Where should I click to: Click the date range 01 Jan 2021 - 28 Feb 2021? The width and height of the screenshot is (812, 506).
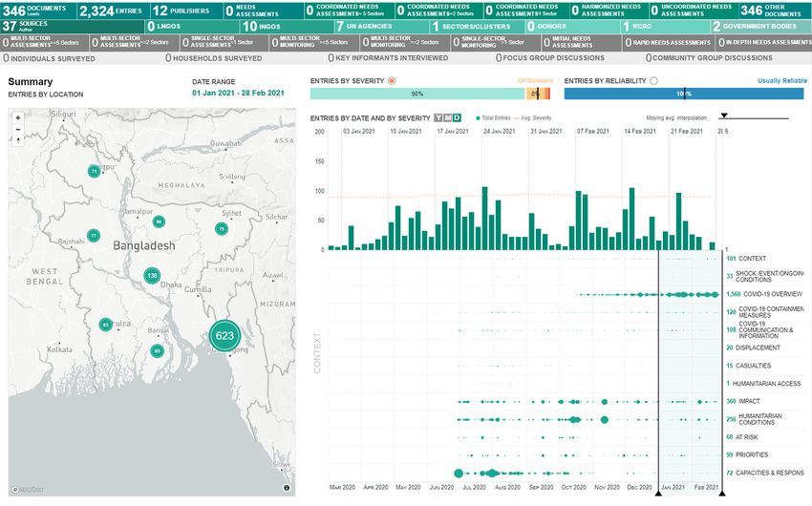(238, 94)
